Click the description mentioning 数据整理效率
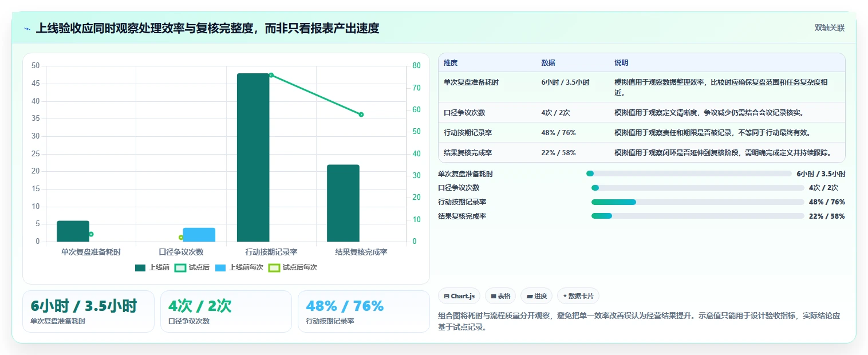868x355 pixels. 721,88
